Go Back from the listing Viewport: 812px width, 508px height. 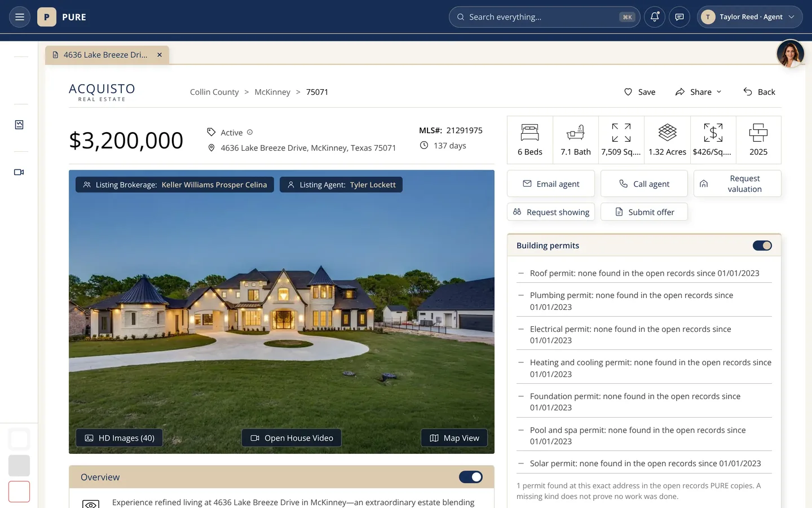[x=759, y=92]
